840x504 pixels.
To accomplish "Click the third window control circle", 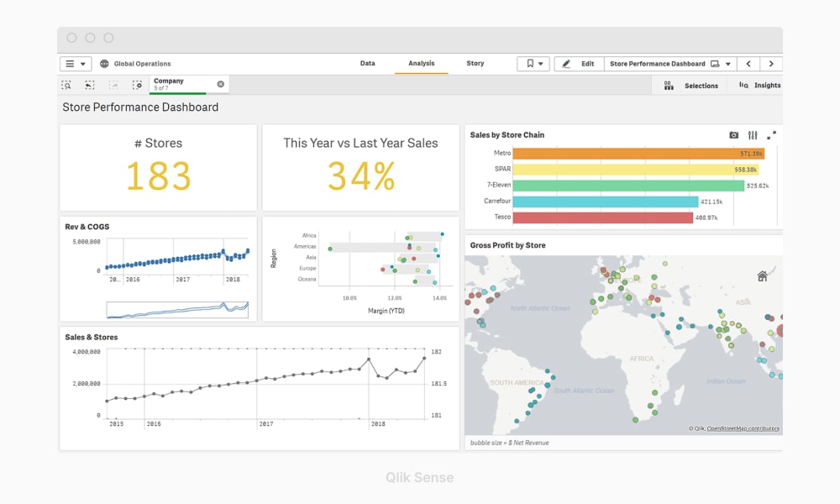I will point(108,38).
